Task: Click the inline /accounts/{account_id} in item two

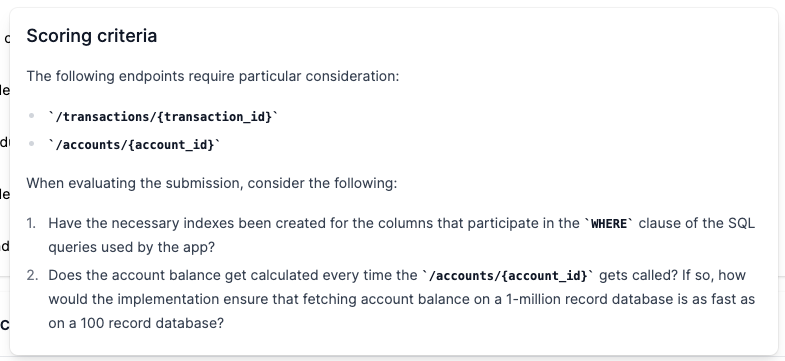Action: (508, 275)
